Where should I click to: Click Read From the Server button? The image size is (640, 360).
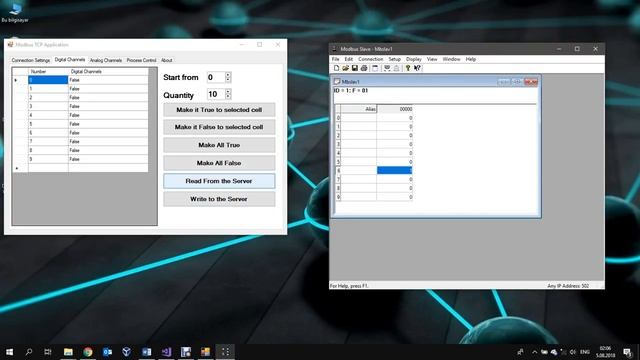point(219,181)
